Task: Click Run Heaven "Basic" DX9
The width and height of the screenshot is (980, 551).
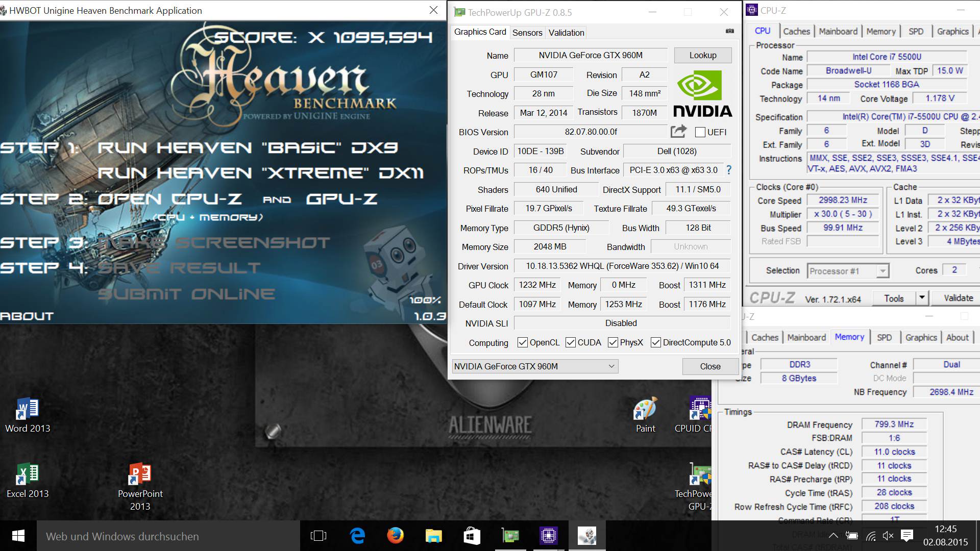Action: [x=248, y=148]
